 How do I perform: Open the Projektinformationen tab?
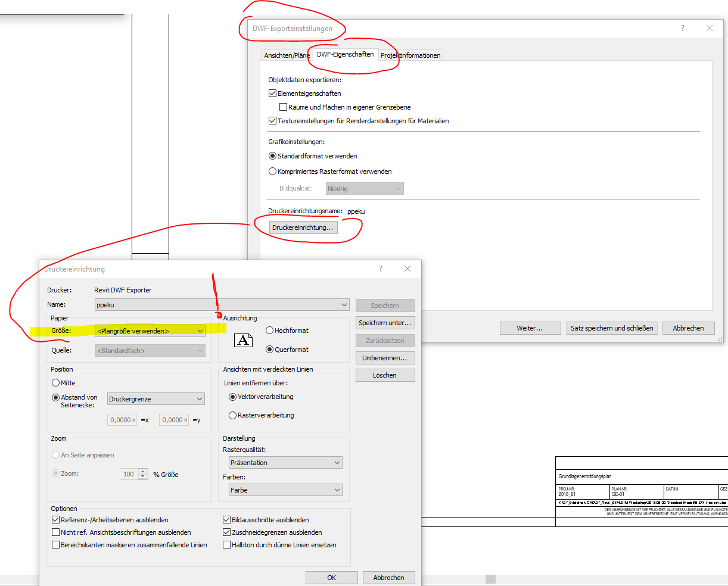pos(410,55)
